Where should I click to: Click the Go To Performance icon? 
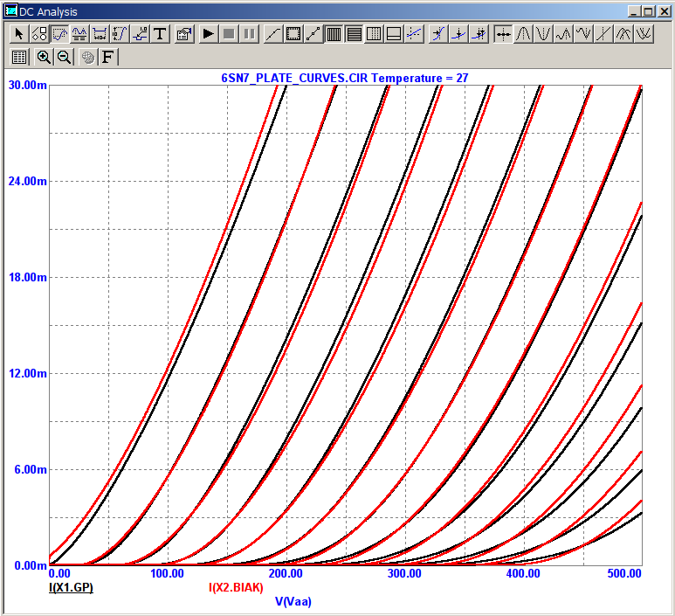pos(479,33)
